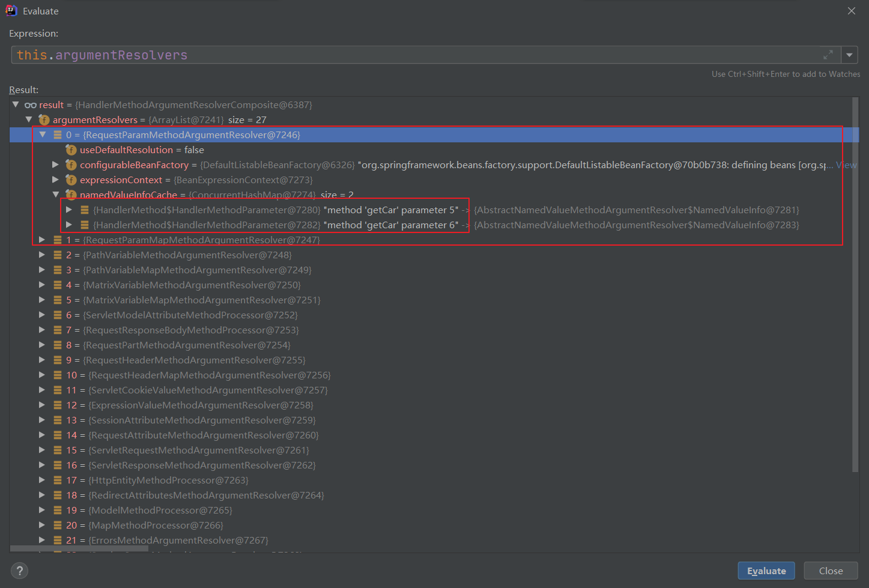
Task: Click the IntelliJ icon in title bar
Action: click(x=11, y=10)
